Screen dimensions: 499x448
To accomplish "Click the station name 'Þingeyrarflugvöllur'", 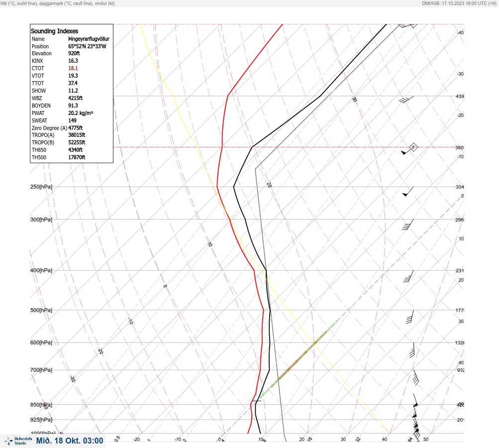I will click(x=89, y=39).
